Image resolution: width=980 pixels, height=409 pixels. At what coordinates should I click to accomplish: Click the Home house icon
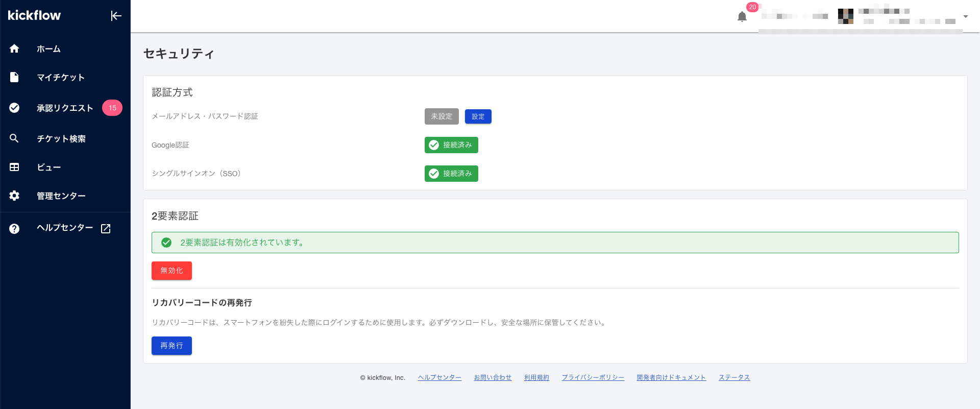click(x=14, y=49)
